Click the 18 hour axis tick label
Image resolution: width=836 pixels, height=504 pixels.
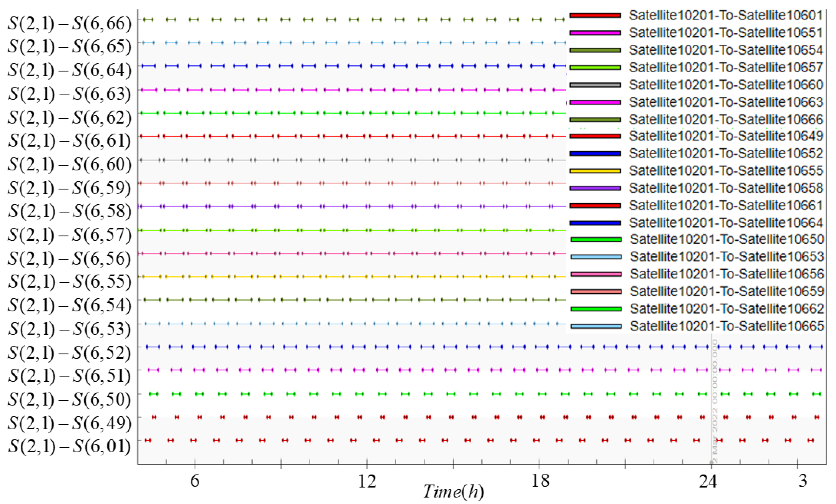tap(540, 480)
